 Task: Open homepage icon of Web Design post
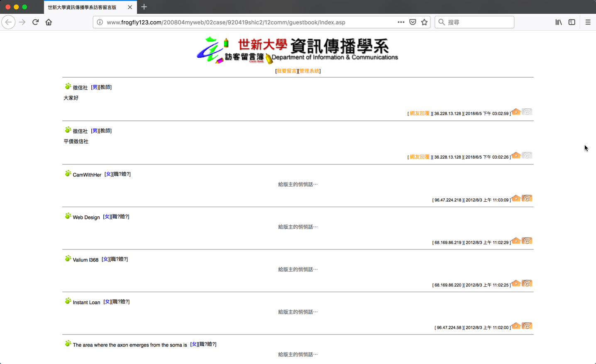516,241
